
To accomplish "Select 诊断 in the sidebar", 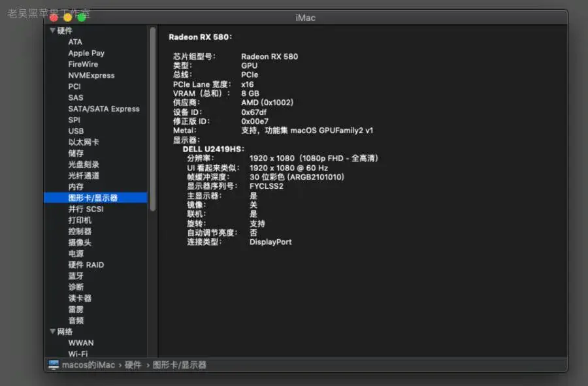I will 76,287.
